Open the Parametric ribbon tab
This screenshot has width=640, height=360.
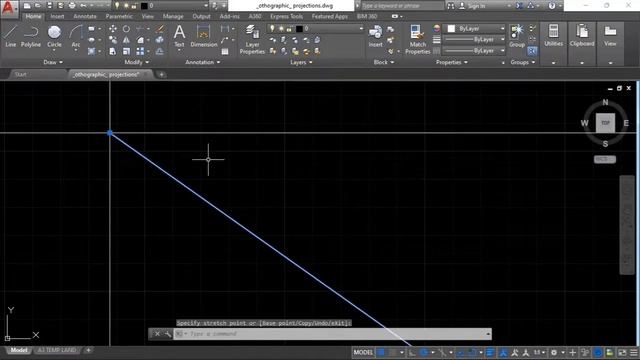click(119, 16)
